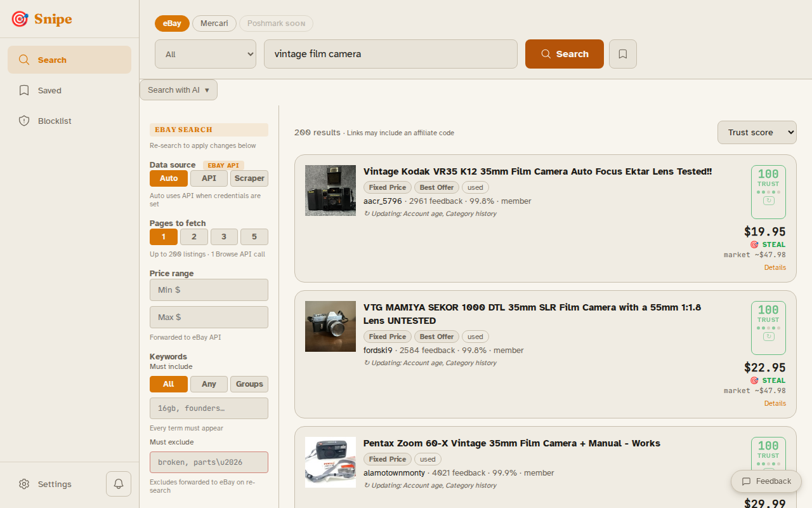Set pages to fetch to 2
812x508 pixels.
(x=194, y=237)
